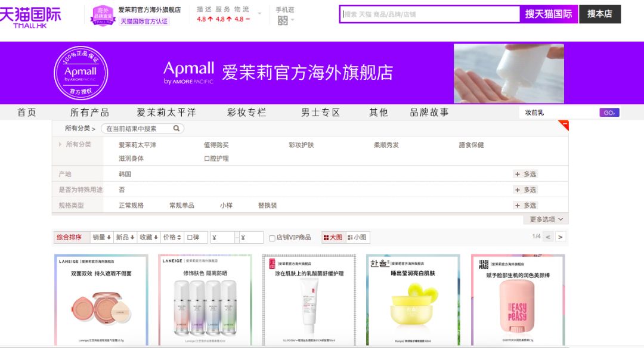644x348 pixels.
Task: Sort results by 价格
Action: point(172,237)
